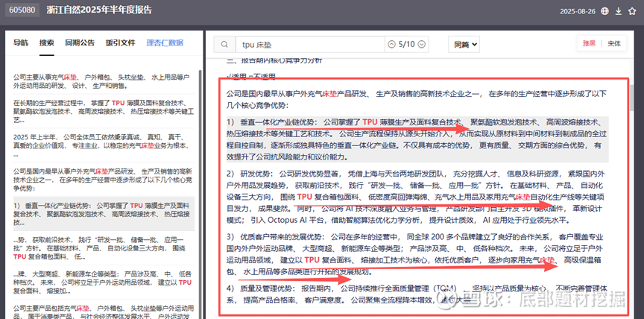Open the 同篇 scope dropdown
The image size is (644, 319).
465,44
